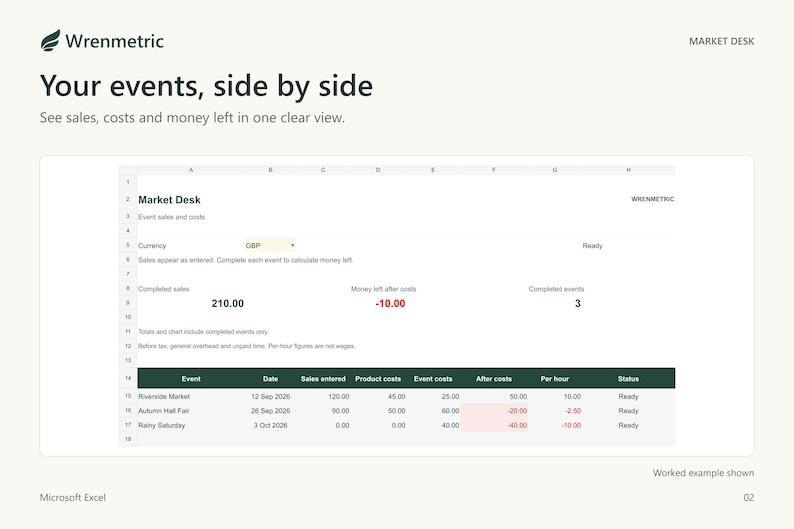Select Autumn Hall Fair event costs 60.00
This screenshot has height=529, width=794.
click(433, 411)
